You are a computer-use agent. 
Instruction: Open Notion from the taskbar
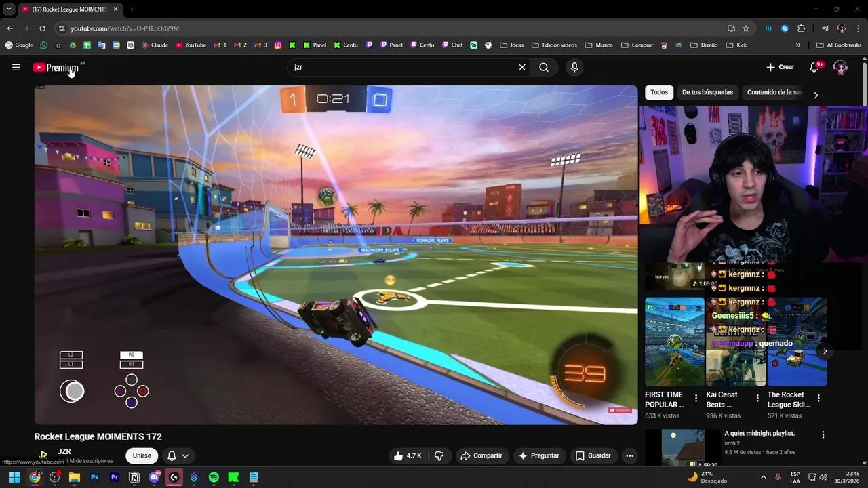pyautogui.click(x=134, y=477)
